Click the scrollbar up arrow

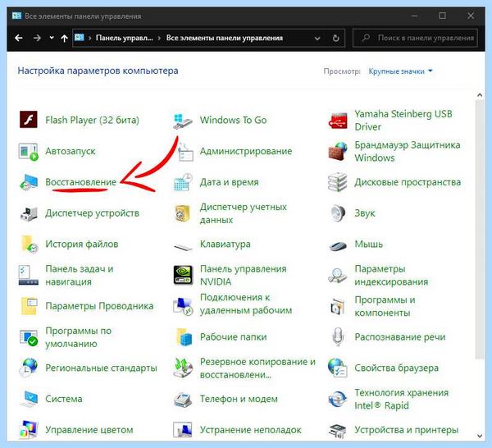(480, 95)
